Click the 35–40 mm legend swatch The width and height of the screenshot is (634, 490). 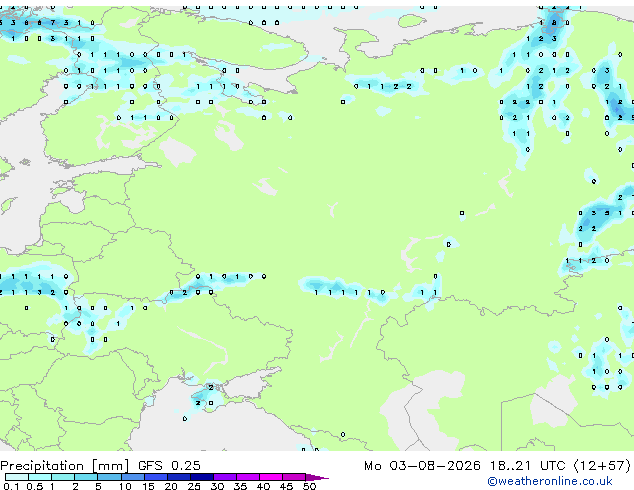point(248,477)
